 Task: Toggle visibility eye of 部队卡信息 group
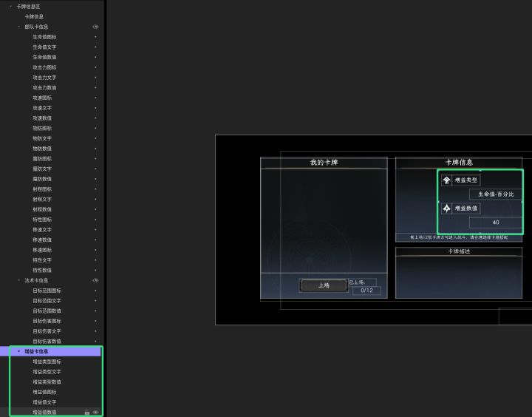tap(95, 27)
